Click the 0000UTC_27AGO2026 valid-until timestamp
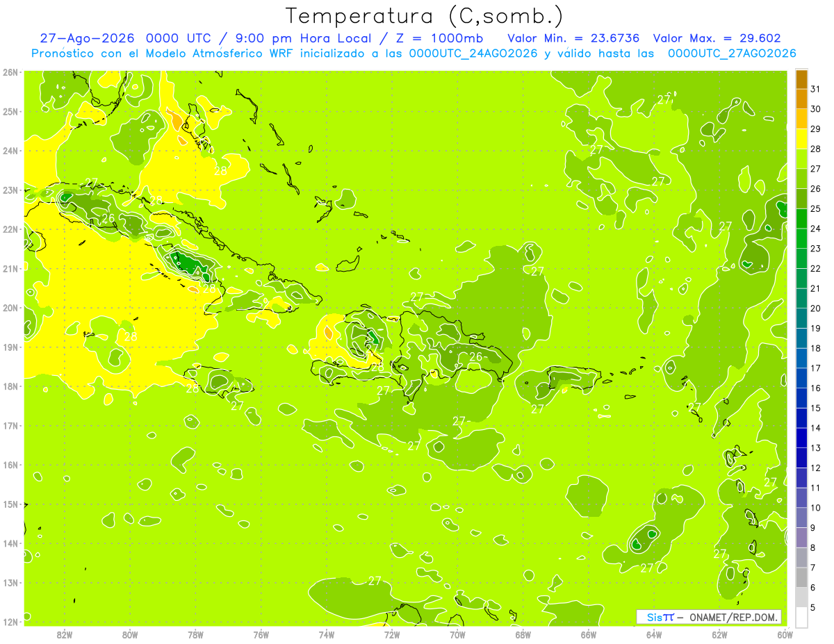The height and width of the screenshot is (644, 834). pyautogui.click(x=732, y=53)
